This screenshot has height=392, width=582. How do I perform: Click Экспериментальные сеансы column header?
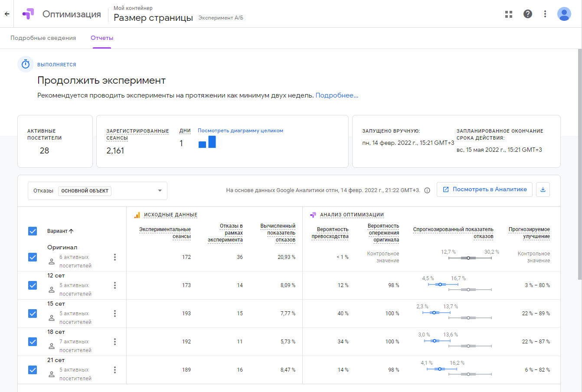point(165,233)
